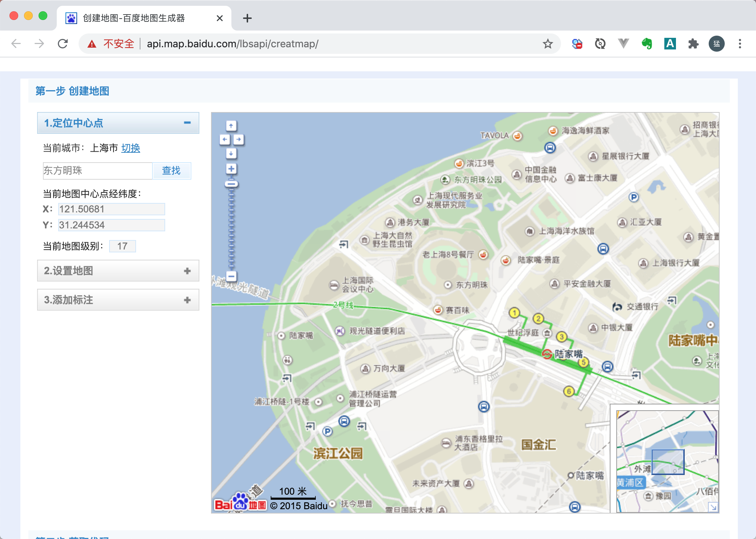This screenshot has width=756, height=539.
Task: Click the X longitude coordinate field
Action: click(x=111, y=209)
